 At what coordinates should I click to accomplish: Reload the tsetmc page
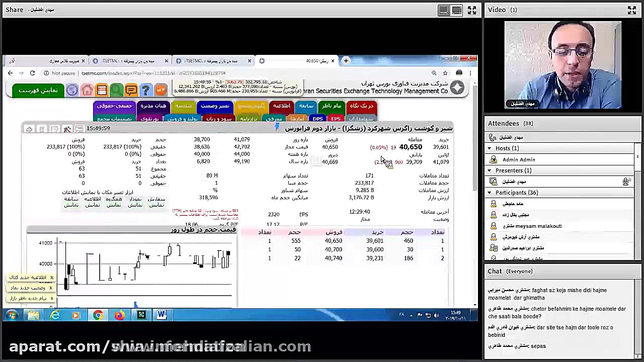click(32, 73)
